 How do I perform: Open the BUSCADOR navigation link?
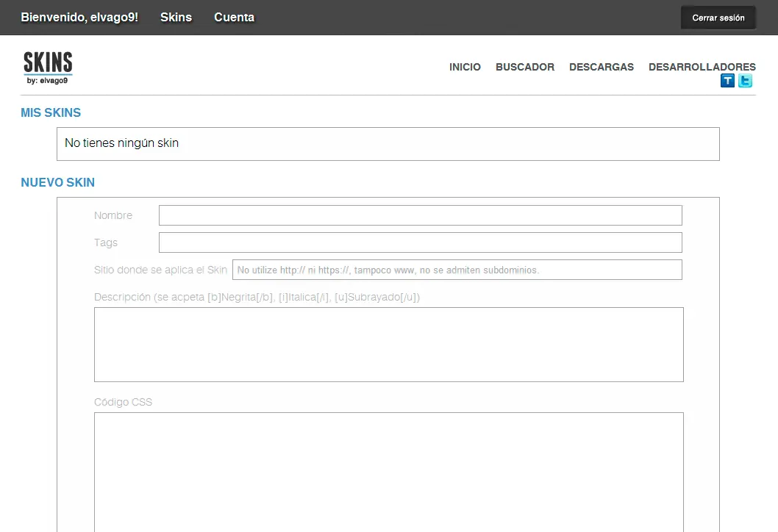click(525, 67)
